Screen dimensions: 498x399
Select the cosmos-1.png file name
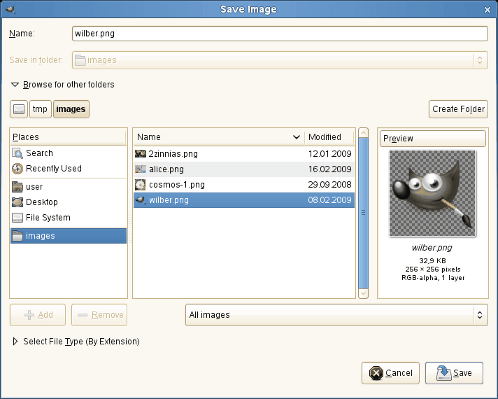click(x=177, y=185)
